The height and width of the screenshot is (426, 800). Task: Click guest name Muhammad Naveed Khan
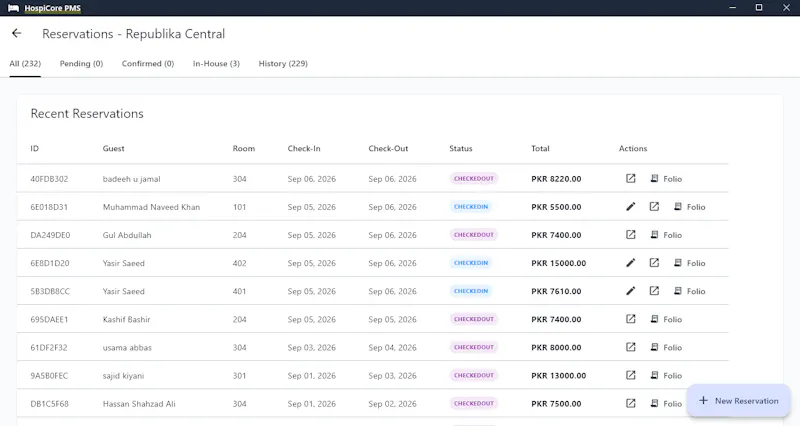151,207
